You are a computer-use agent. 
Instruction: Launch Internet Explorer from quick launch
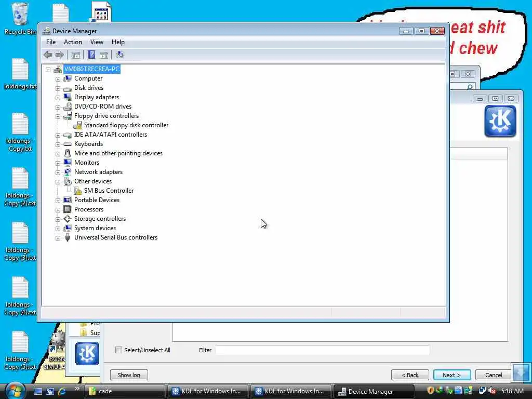pos(62,391)
